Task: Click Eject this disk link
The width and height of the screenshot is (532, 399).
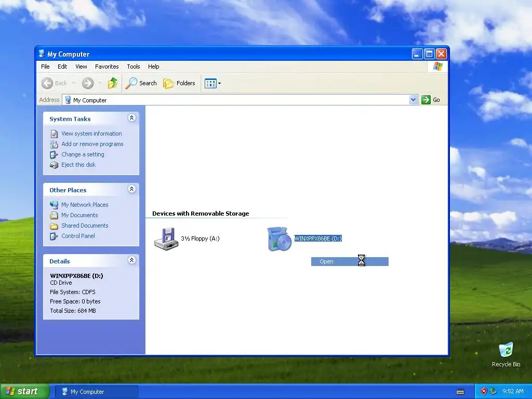Action: click(x=78, y=165)
